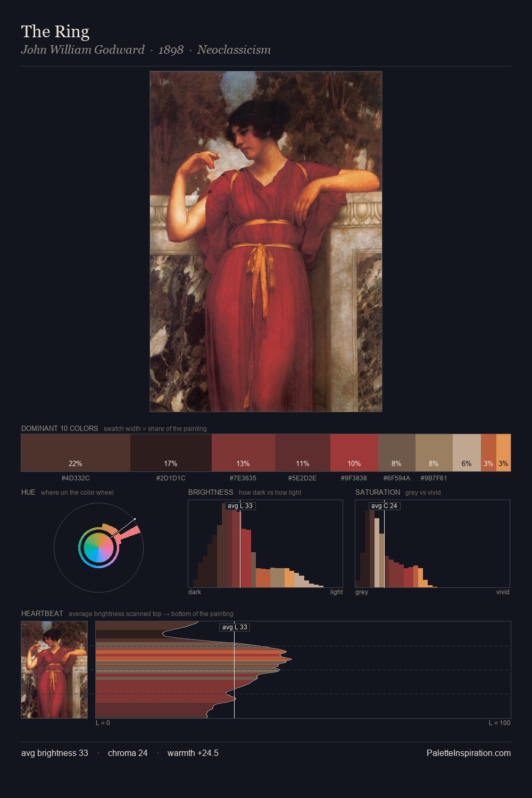Click the hex code #5E2D2E label

pos(303,478)
